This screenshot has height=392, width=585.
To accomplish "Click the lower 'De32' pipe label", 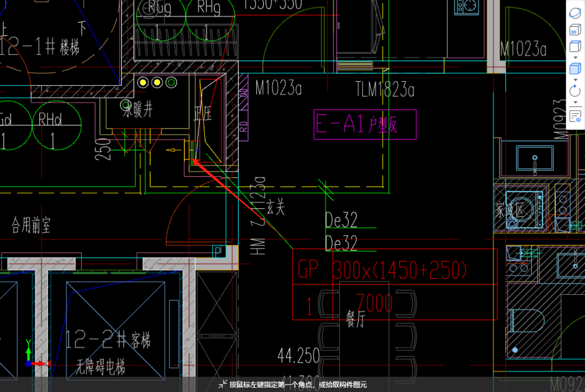I will point(341,243).
